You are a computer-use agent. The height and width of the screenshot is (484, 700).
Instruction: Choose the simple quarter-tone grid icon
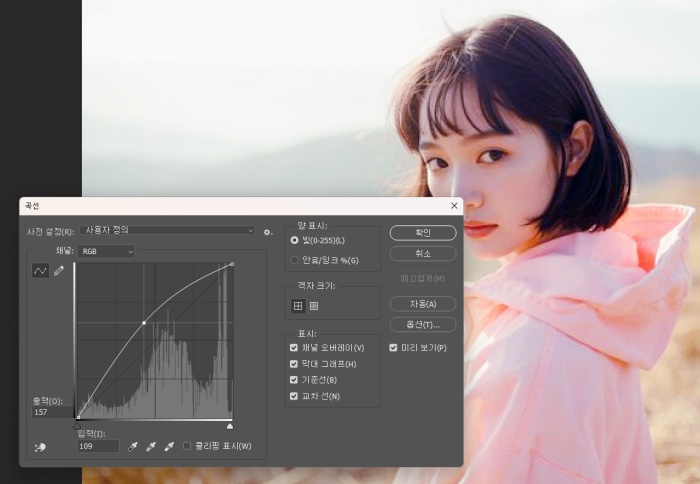click(298, 306)
